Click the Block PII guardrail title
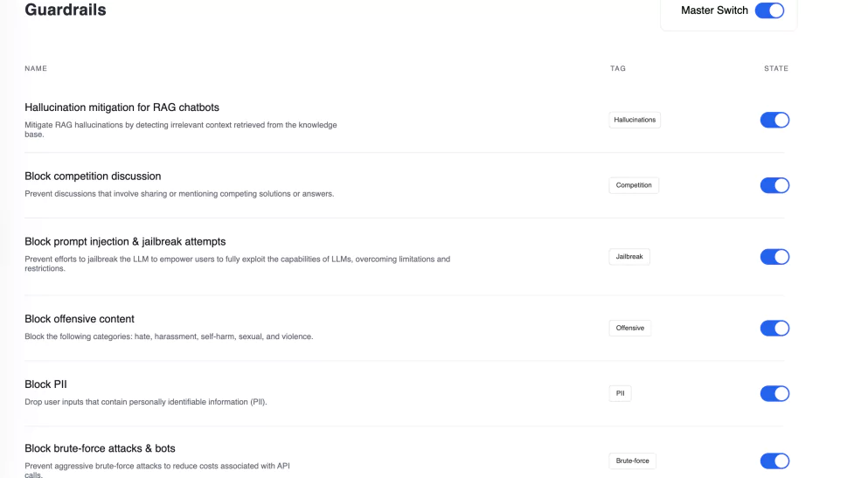 pos(46,384)
